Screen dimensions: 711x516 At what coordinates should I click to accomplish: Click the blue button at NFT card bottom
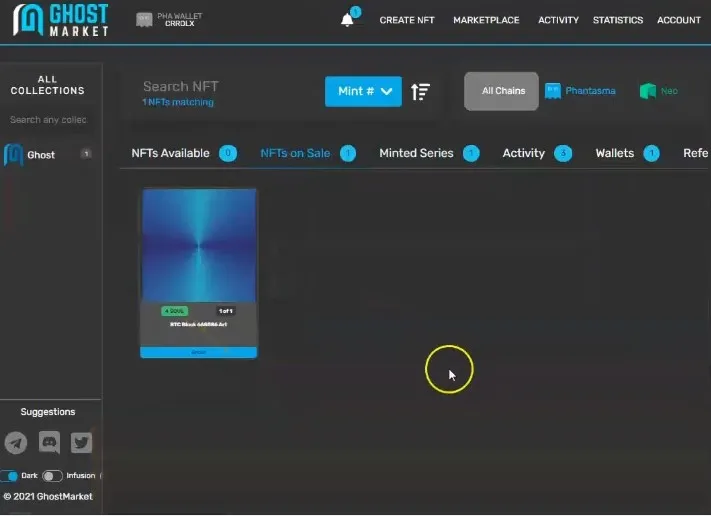(x=199, y=352)
